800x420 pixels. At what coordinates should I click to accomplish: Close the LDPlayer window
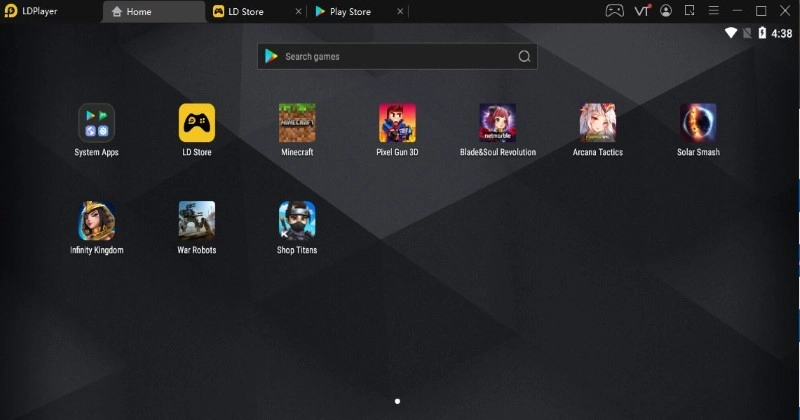click(785, 11)
